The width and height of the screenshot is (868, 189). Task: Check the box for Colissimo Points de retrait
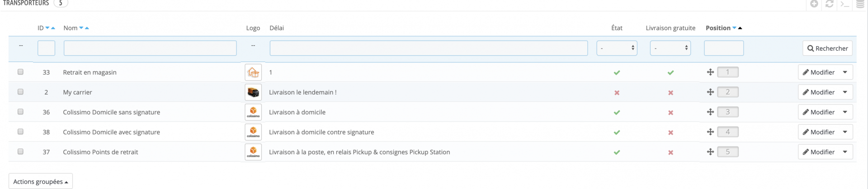point(20,151)
